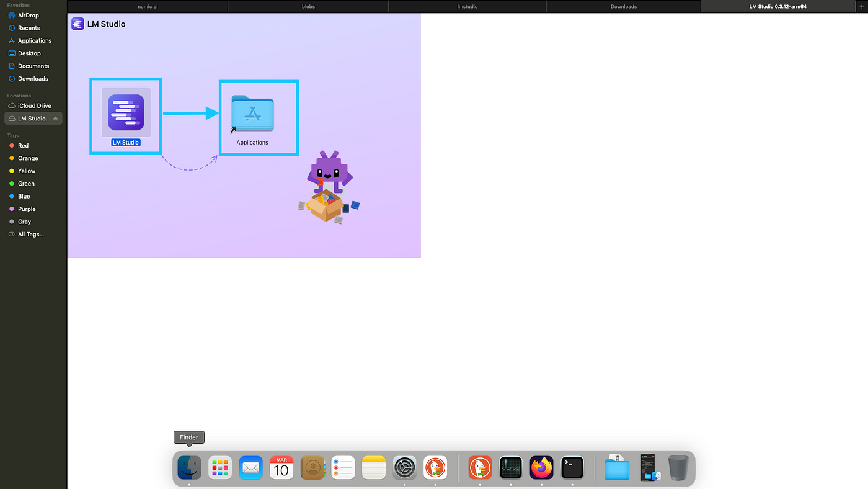
Task: Open Activity Monitor from the Dock
Action: click(511, 467)
